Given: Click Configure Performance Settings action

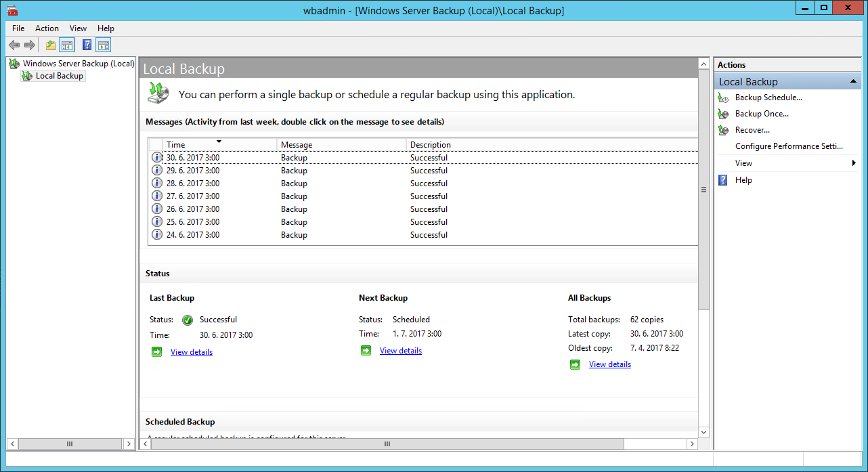Looking at the screenshot, I should click(789, 146).
